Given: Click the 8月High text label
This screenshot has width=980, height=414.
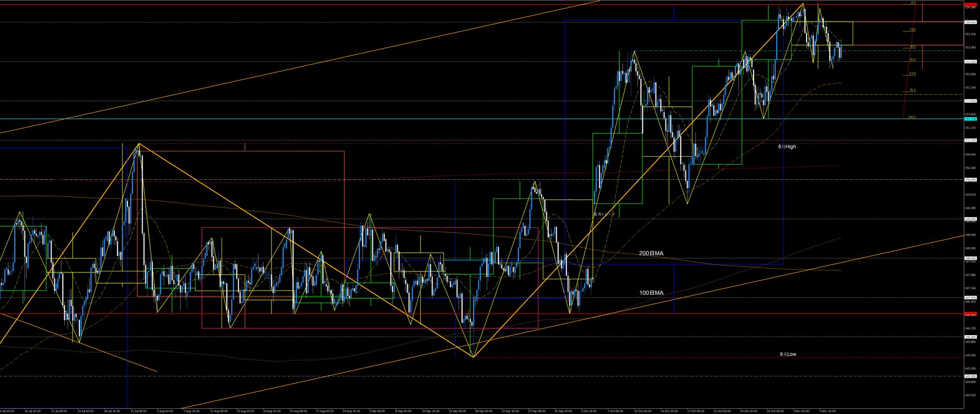Looking at the screenshot, I should [x=787, y=146].
